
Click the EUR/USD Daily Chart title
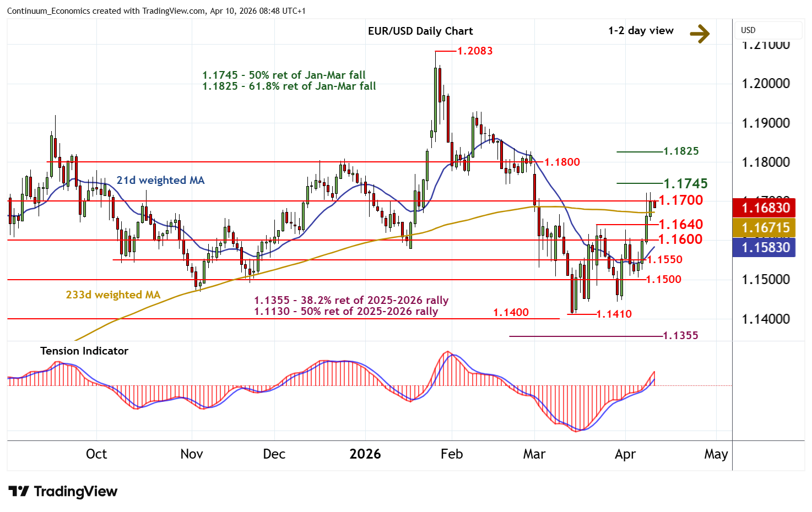[420, 31]
